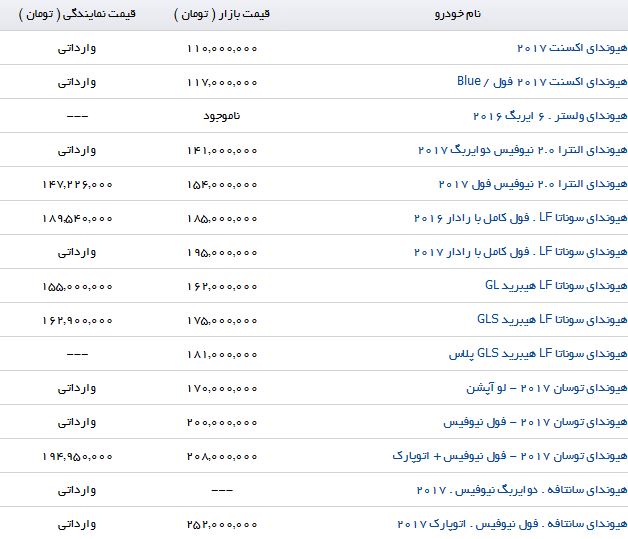The width and height of the screenshot is (628, 539).
Task: Select dealer price ۱۹۴,۹۵۰,۰۰۰
Action: click(x=77, y=457)
